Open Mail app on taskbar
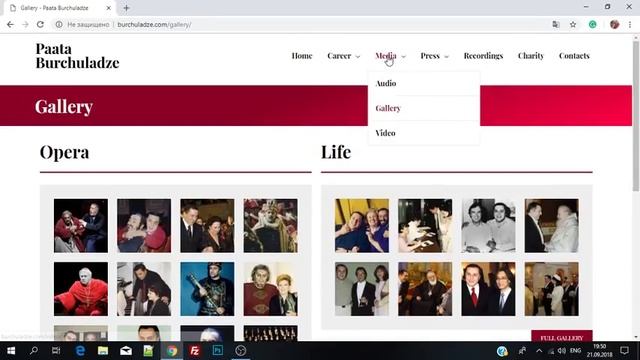 point(126,351)
